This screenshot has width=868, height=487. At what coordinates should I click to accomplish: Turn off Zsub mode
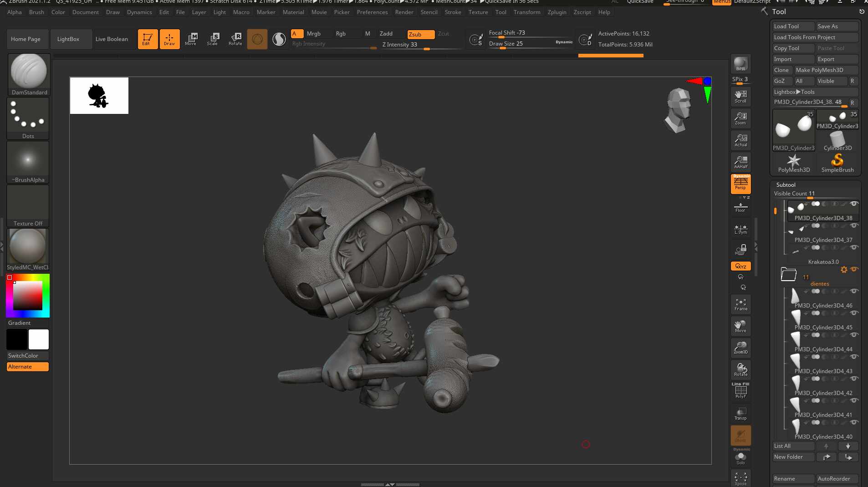point(421,34)
